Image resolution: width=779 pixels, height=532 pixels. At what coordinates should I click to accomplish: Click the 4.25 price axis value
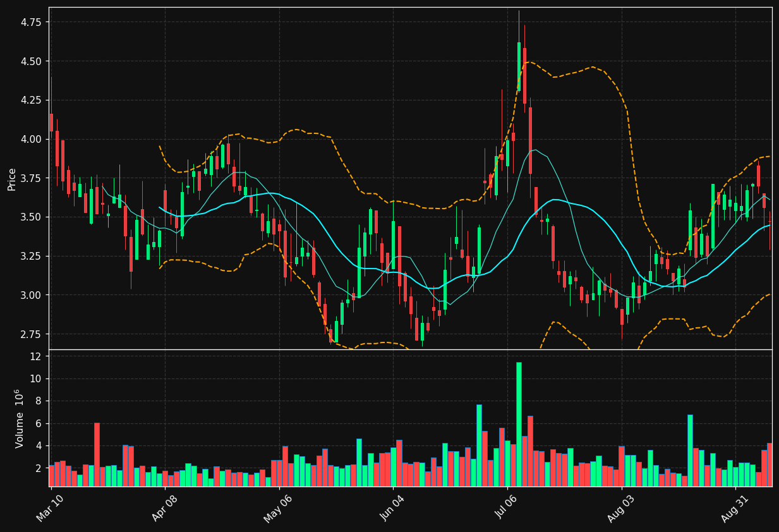32,100
